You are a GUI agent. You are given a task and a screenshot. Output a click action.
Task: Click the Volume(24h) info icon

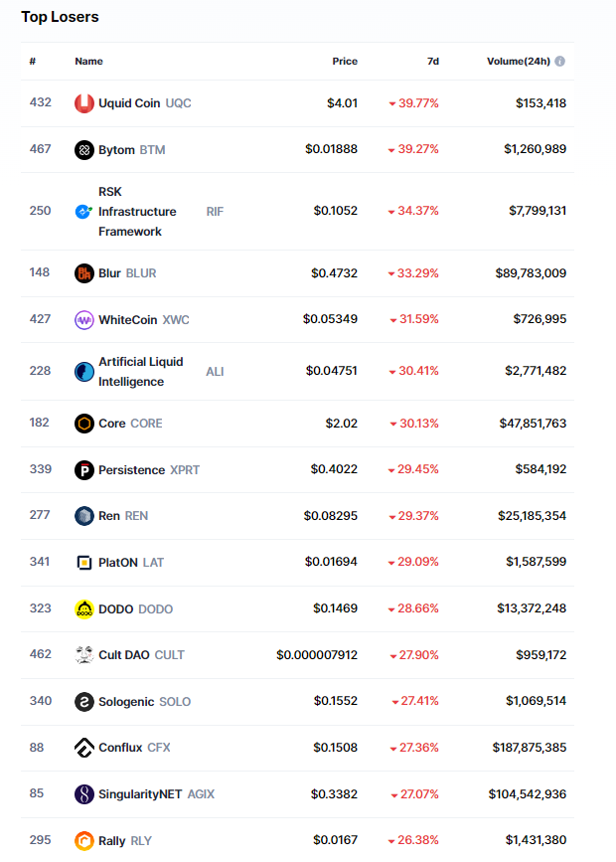pyautogui.click(x=560, y=62)
